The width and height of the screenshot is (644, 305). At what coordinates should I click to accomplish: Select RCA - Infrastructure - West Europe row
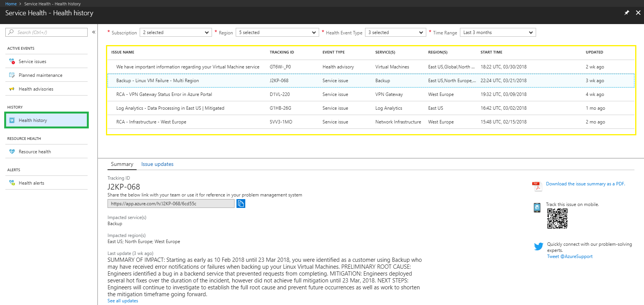371,122
